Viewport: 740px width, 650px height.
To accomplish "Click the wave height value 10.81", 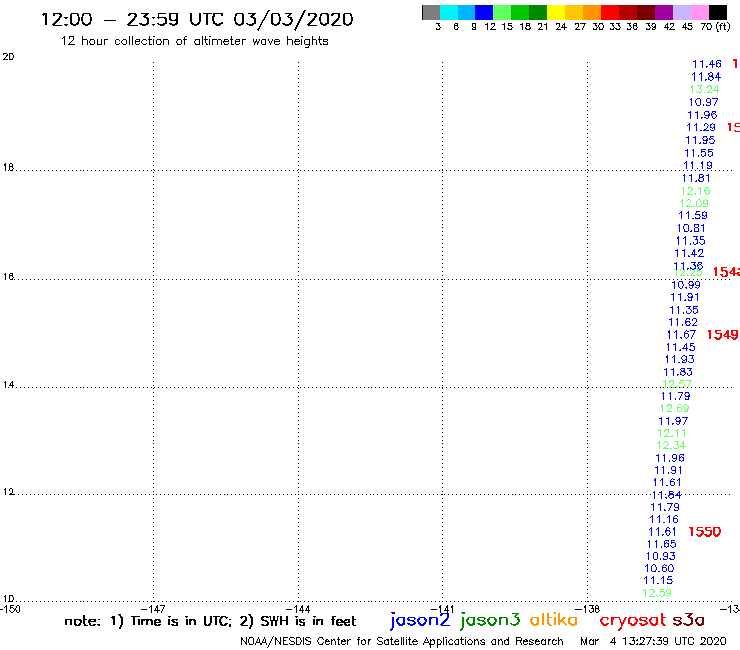I will [691, 228].
